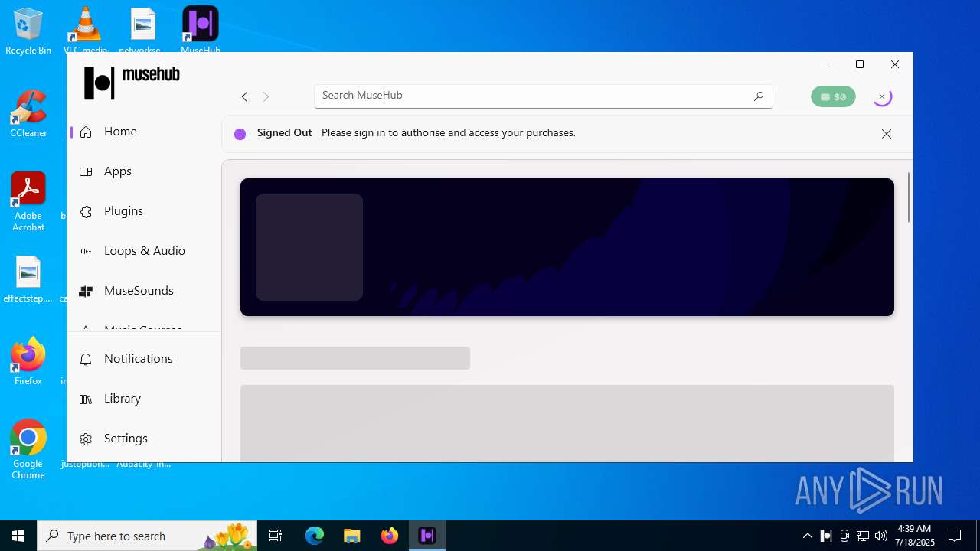Navigate back with the left arrow

click(244, 96)
